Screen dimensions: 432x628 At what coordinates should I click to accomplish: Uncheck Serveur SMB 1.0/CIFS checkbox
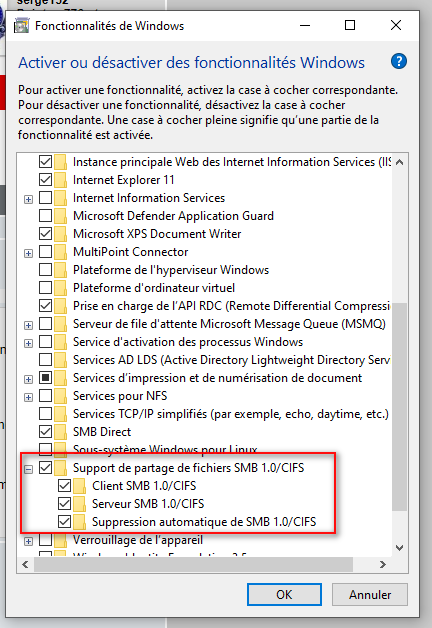64,504
